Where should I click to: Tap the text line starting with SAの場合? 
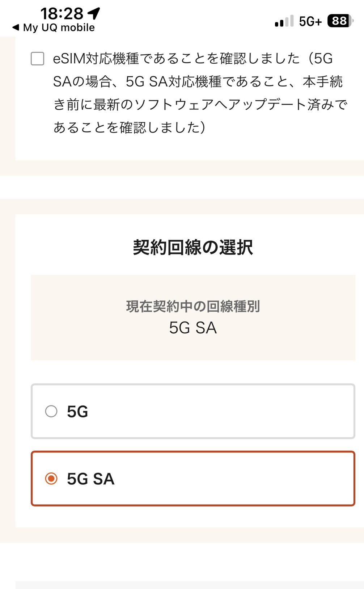[x=198, y=82]
